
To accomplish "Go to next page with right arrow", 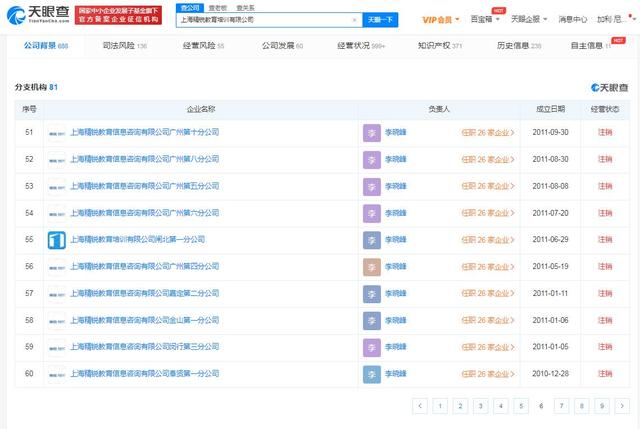I will pyautogui.click(x=622, y=406).
